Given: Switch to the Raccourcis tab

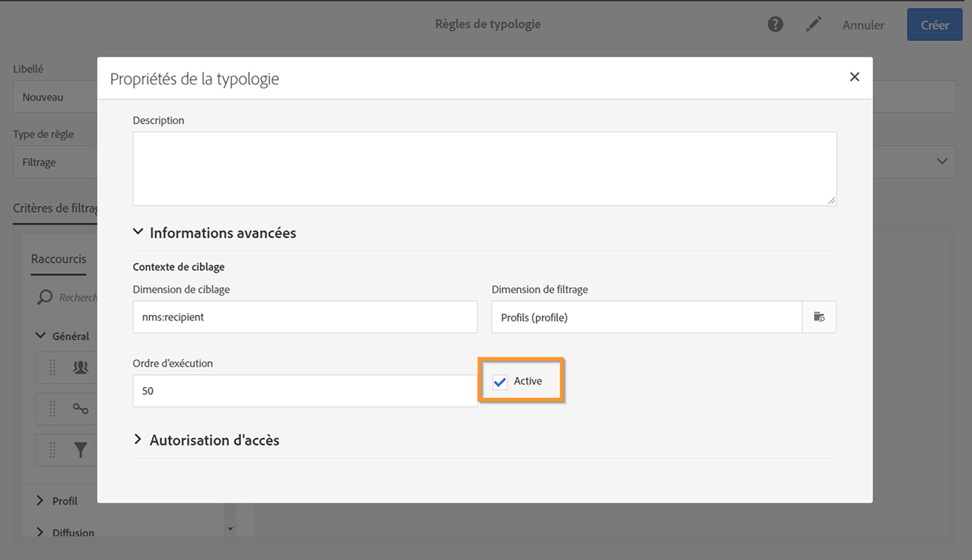Looking at the screenshot, I should tap(58, 258).
